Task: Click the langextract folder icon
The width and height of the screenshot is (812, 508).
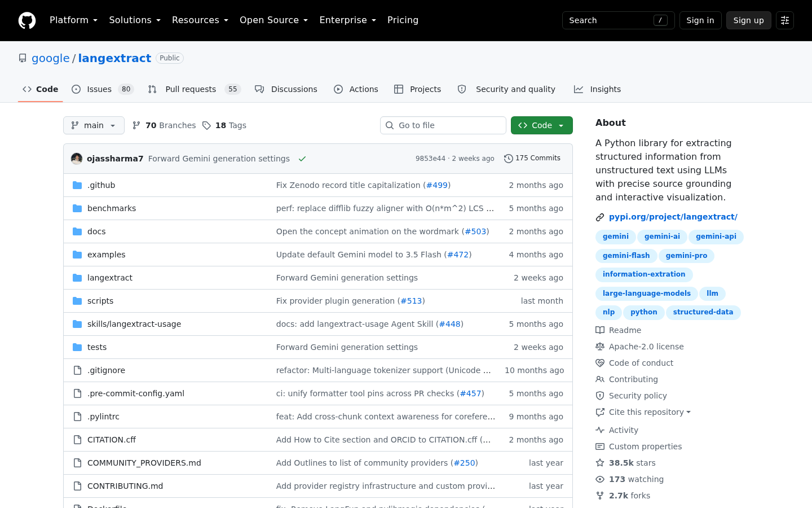Action: click(x=77, y=278)
